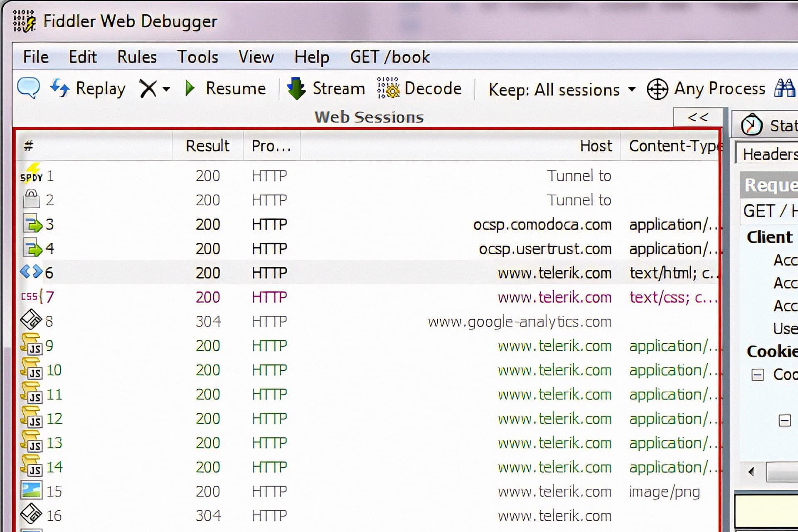Click the CSS icon of session 7
This screenshot has height=532, width=798.
[x=32, y=296]
